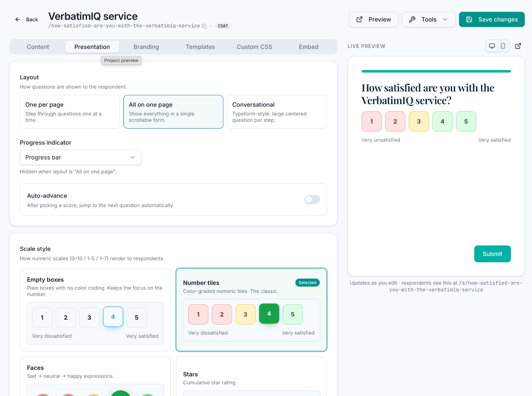
Task: Open the Progress bar dropdown
Action: point(80,157)
